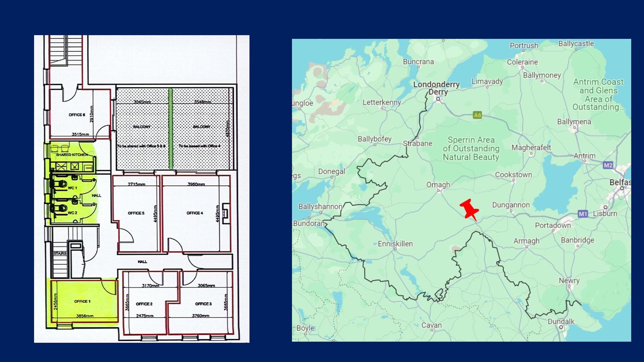Image resolution: width=644 pixels, height=362 pixels.
Task: Click the STAIRS label on floor plan
Action: [60, 253]
